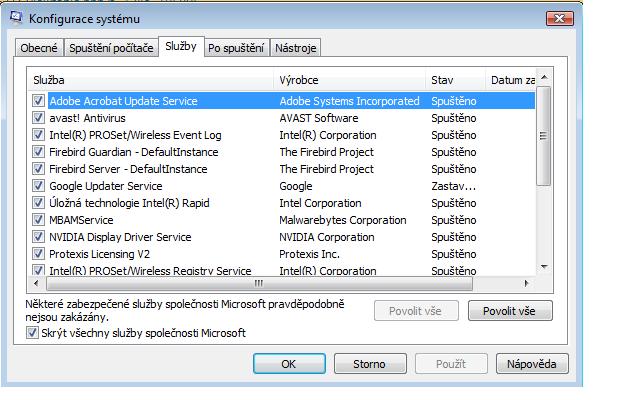Toggle Firebird Guardian - DefaultInstance checkbox

tap(38, 152)
